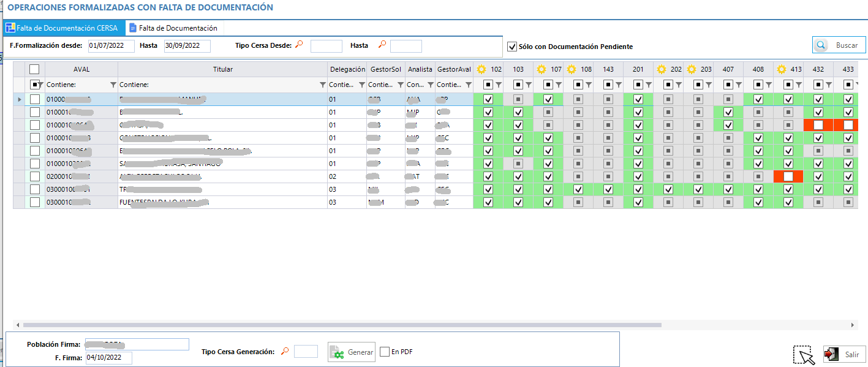
Task: Open the GestorSol column filter funnel
Action: pos(399,85)
